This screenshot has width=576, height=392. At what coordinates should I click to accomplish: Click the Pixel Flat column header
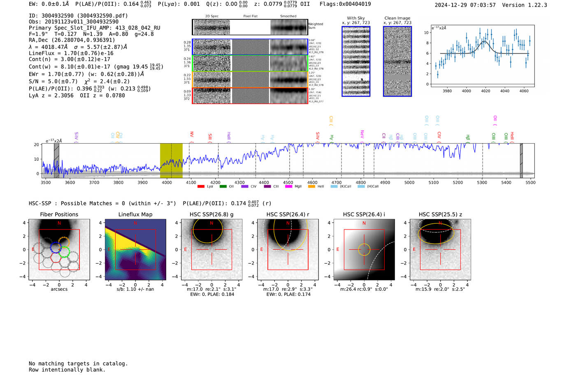(250, 16)
